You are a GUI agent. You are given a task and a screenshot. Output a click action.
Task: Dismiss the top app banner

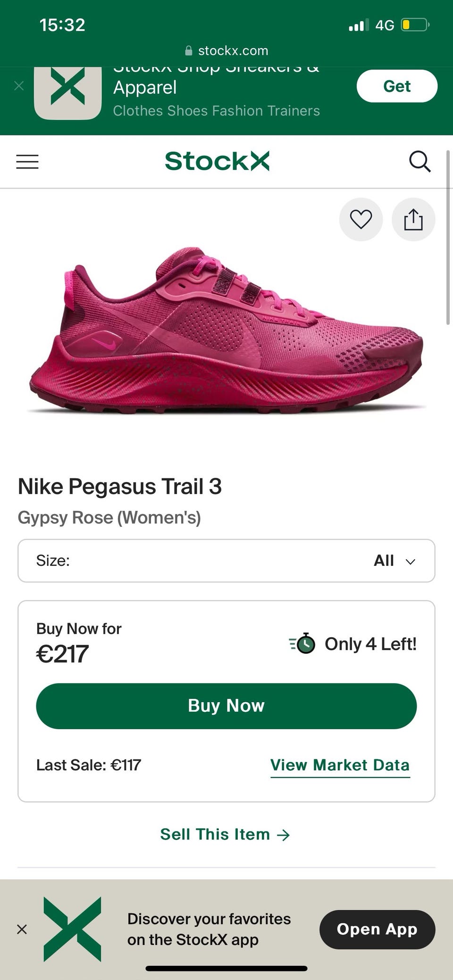tap(19, 86)
